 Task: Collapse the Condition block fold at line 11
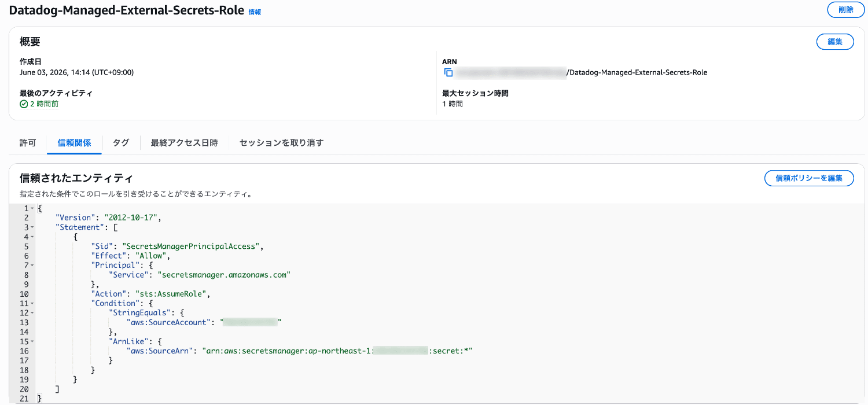(x=32, y=304)
